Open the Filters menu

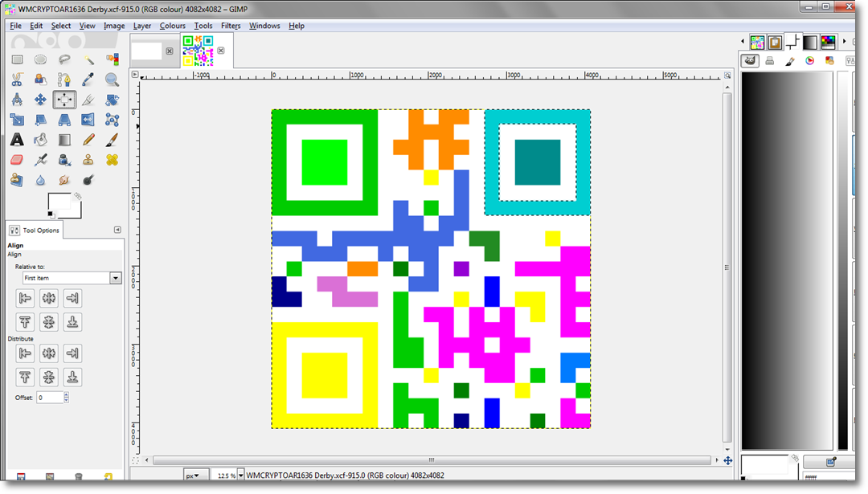[231, 26]
